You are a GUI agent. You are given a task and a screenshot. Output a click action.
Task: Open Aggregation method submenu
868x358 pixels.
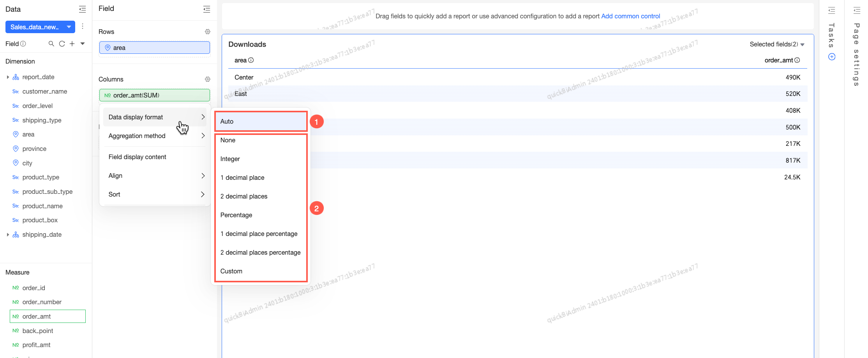click(155, 136)
